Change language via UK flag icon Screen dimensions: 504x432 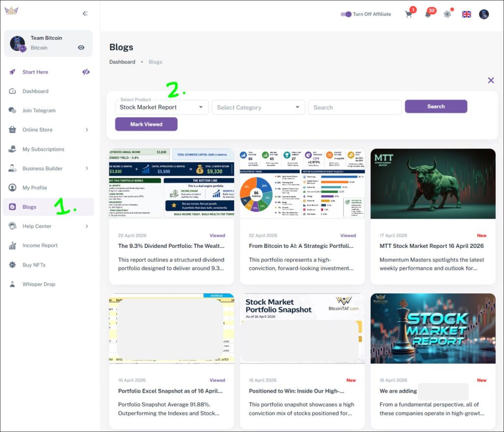pyautogui.click(x=466, y=14)
